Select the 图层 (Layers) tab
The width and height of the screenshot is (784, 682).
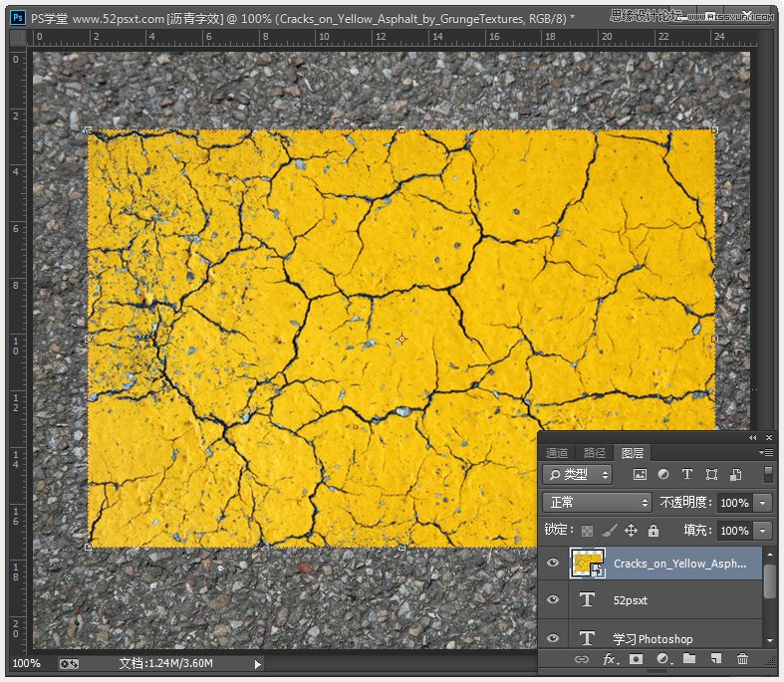(x=633, y=453)
